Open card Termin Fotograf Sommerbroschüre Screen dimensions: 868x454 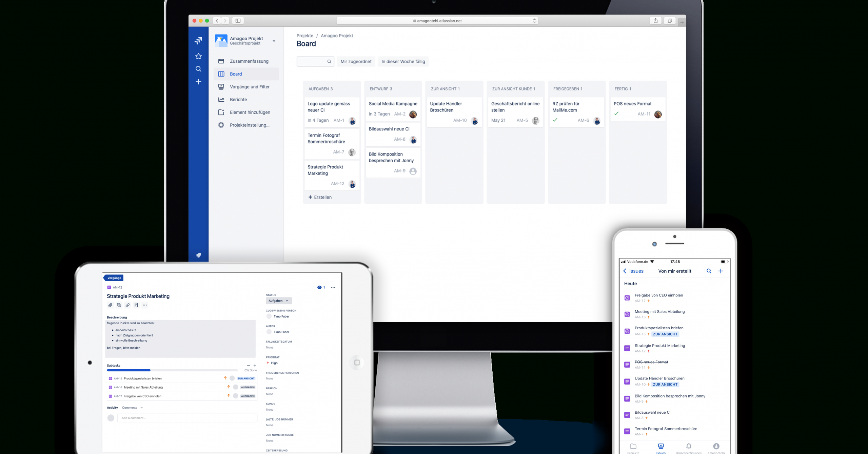(332, 144)
